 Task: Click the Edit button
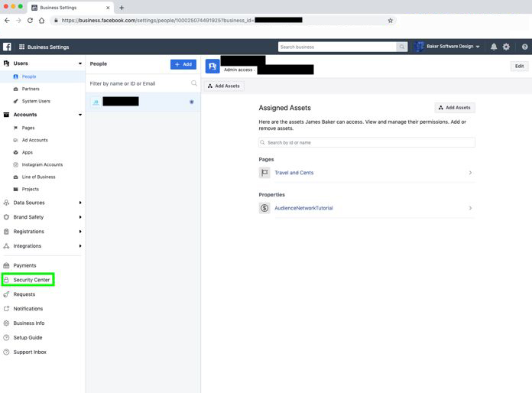click(x=519, y=67)
